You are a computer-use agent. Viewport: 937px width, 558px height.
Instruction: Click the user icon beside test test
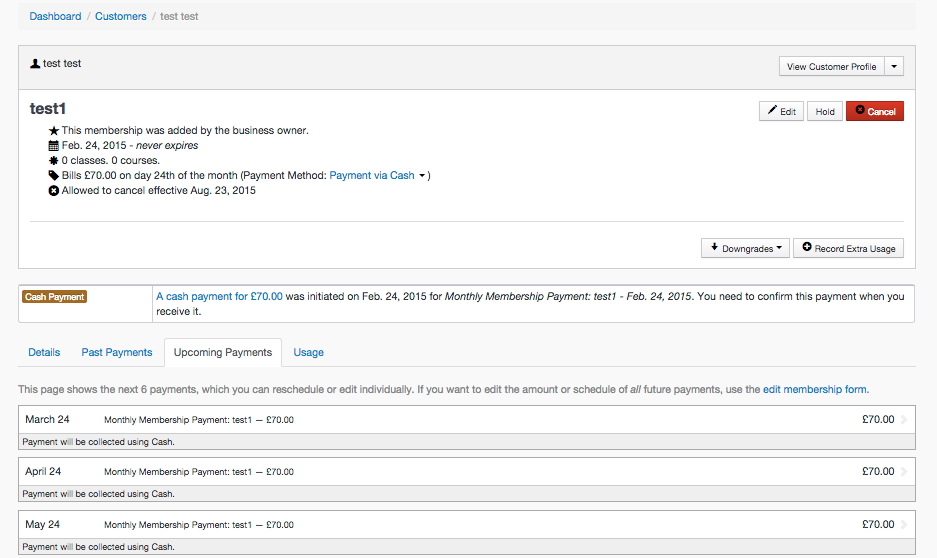pos(36,64)
